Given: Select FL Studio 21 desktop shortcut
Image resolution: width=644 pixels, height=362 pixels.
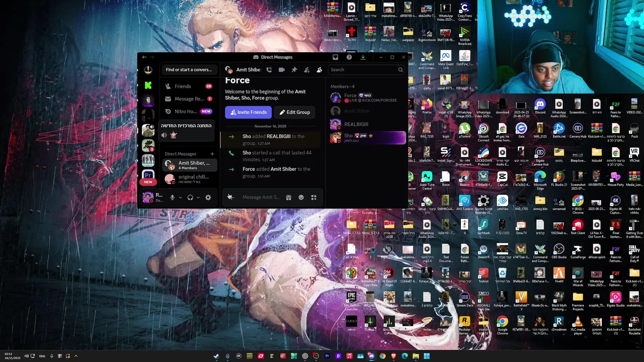Looking at the screenshot, I should pyautogui.click(x=559, y=179).
